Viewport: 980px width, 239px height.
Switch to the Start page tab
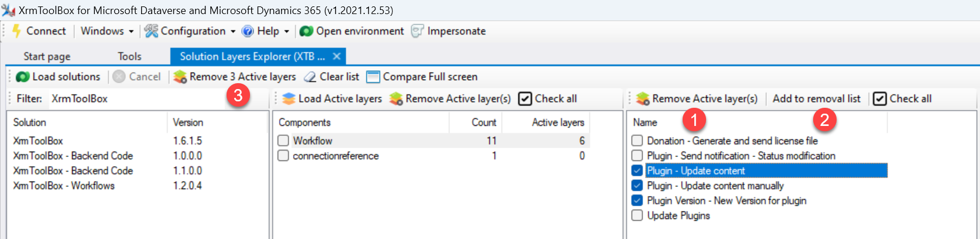[47, 56]
